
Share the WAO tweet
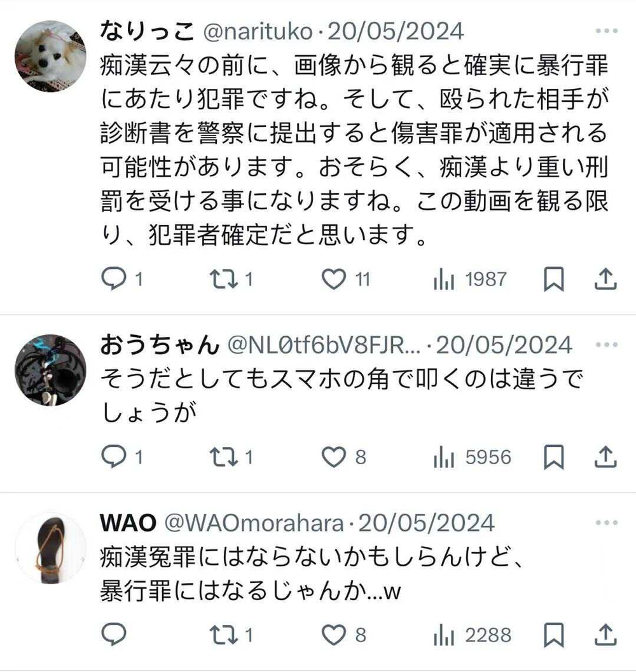605,634
